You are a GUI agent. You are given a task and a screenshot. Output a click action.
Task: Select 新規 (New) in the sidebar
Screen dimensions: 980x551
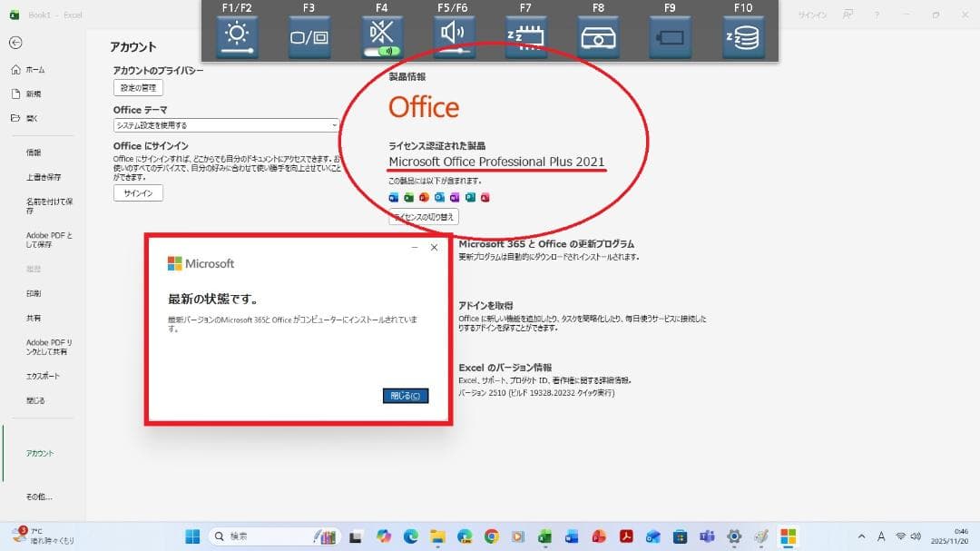point(33,93)
